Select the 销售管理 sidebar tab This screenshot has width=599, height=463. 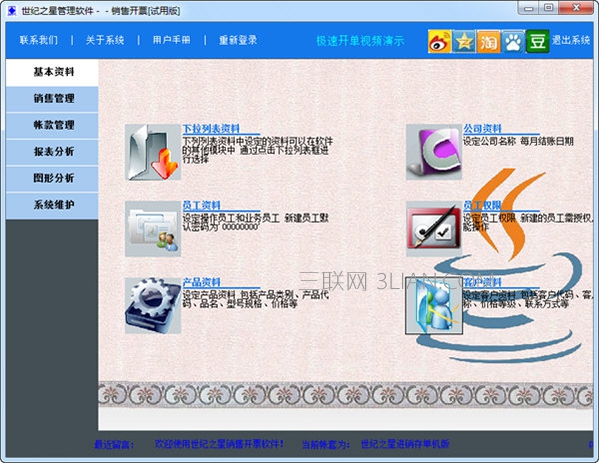(x=52, y=99)
